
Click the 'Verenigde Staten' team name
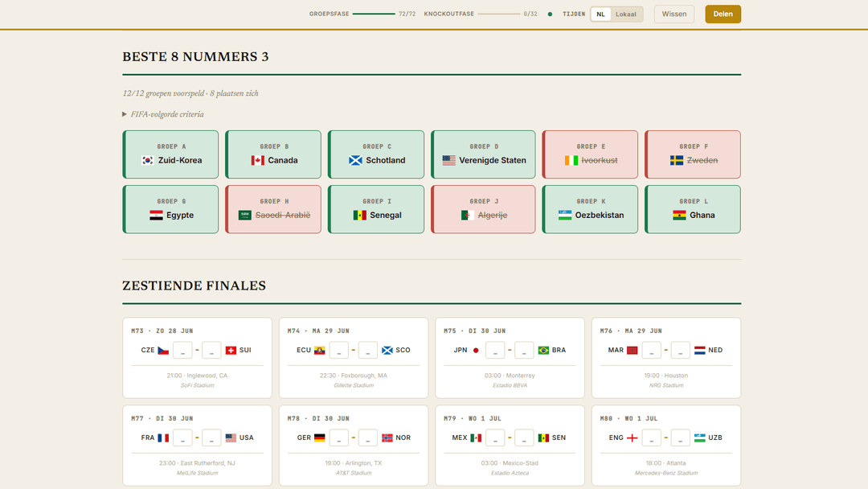[493, 161]
